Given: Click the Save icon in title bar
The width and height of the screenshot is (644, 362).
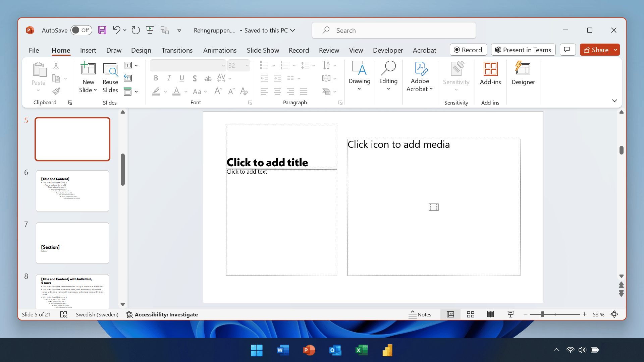Looking at the screenshot, I should [102, 30].
